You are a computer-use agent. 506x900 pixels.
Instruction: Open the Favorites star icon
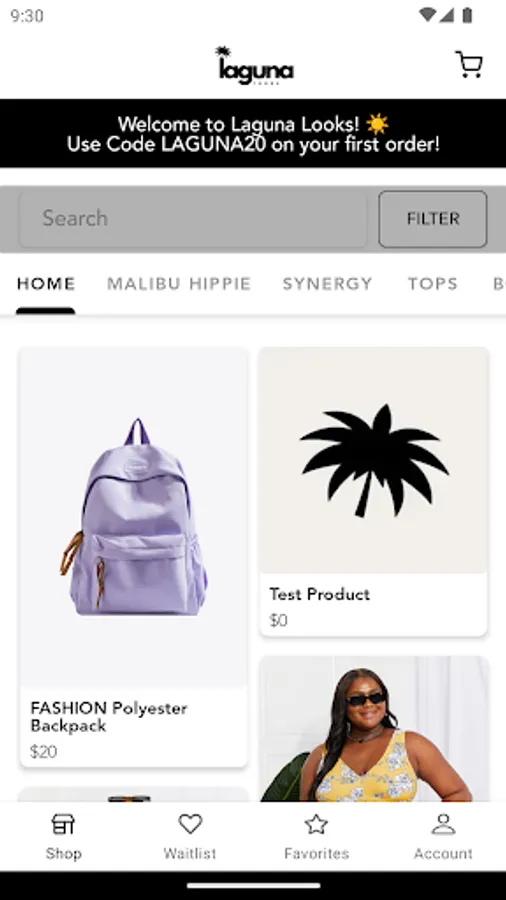[316, 824]
